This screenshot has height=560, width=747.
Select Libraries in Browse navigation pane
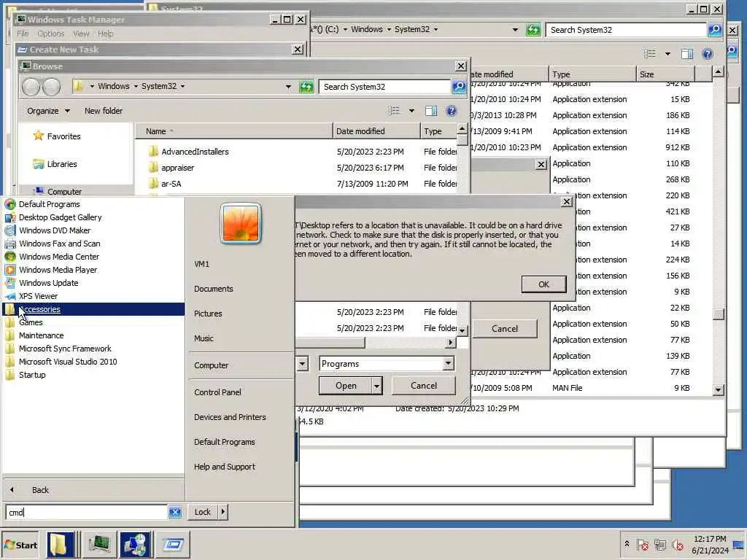61,164
